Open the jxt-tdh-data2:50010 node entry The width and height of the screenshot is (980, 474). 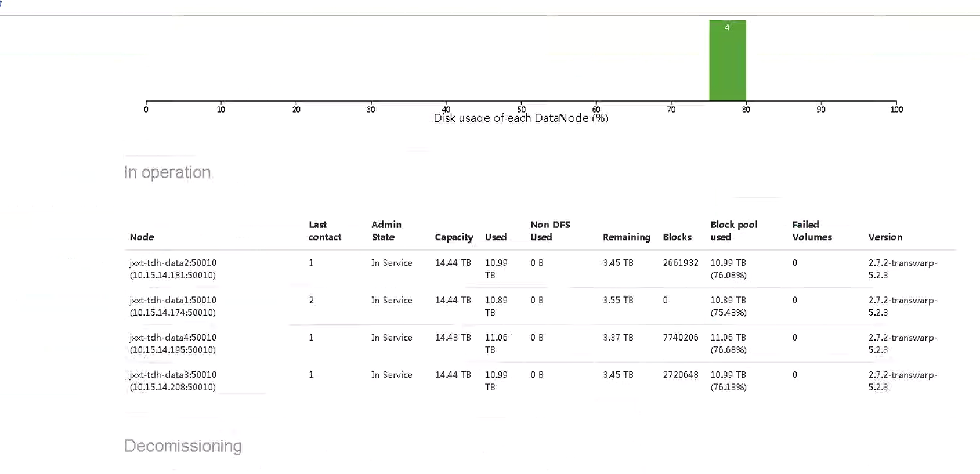[173, 263]
